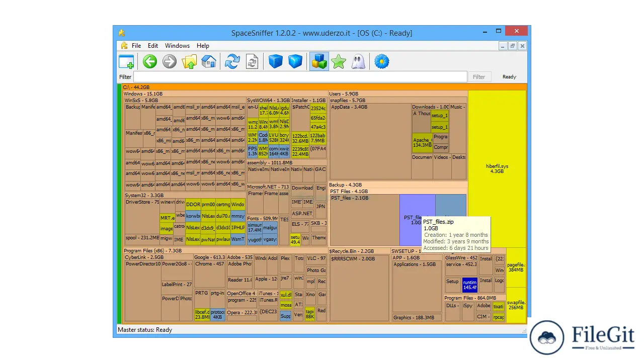Select the AppData - 3.4GB block
The height and width of the screenshot is (362, 644).
[x=370, y=142]
